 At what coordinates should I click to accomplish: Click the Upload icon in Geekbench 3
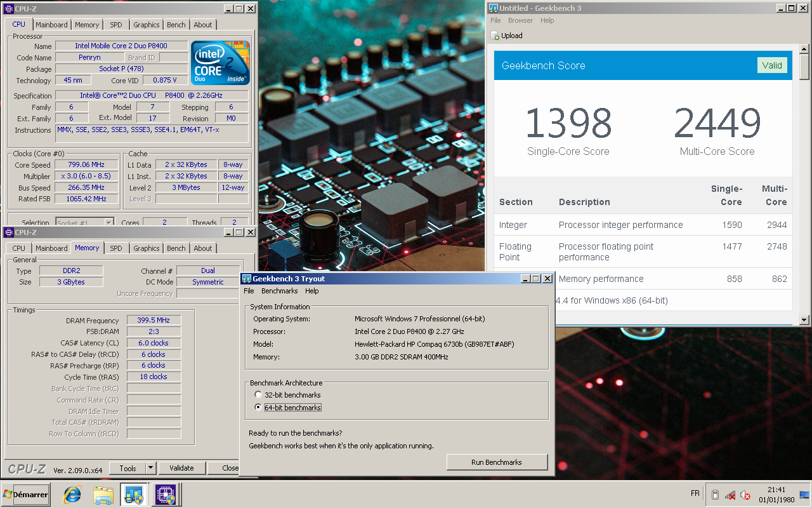[x=495, y=36]
